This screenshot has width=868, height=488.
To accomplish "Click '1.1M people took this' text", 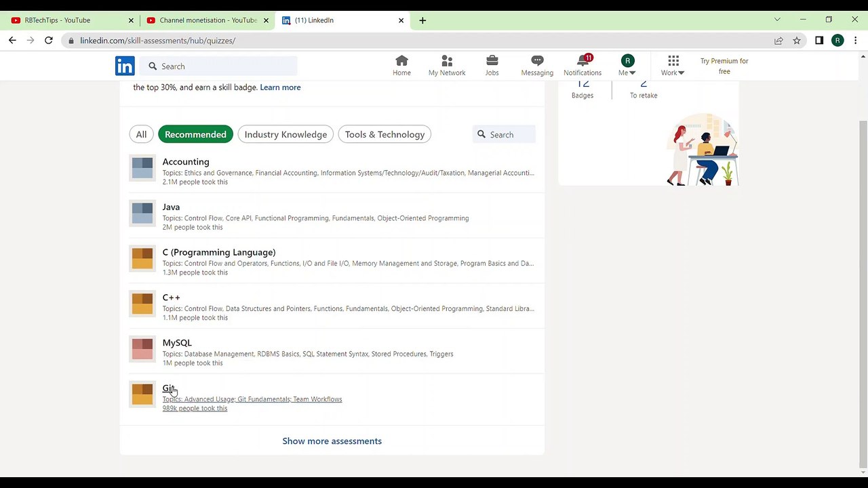I will point(195,318).
